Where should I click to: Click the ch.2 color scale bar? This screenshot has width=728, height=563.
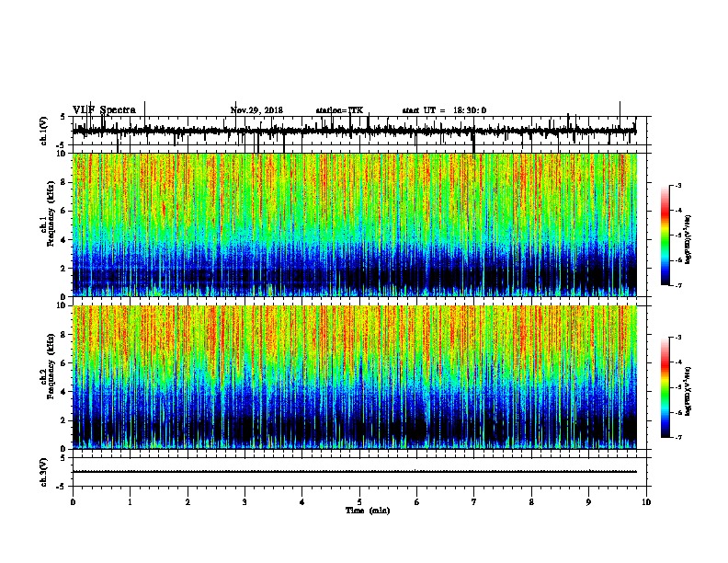click(665, 387)
